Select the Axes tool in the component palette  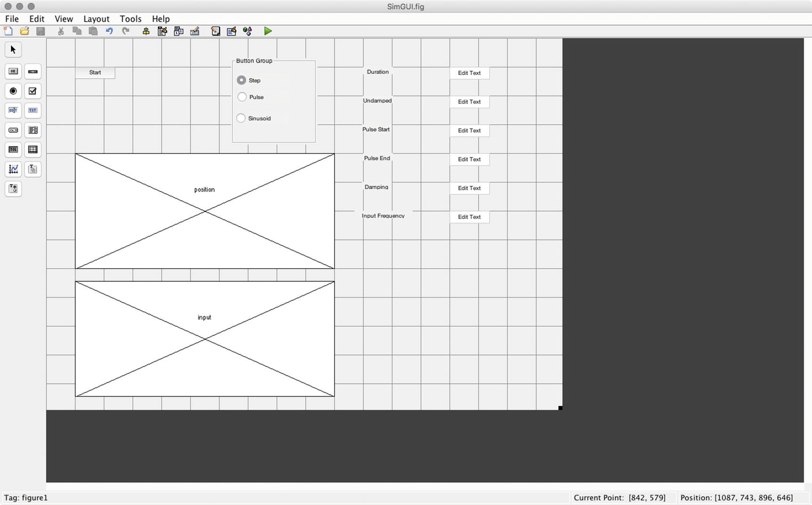pos(13,169)
